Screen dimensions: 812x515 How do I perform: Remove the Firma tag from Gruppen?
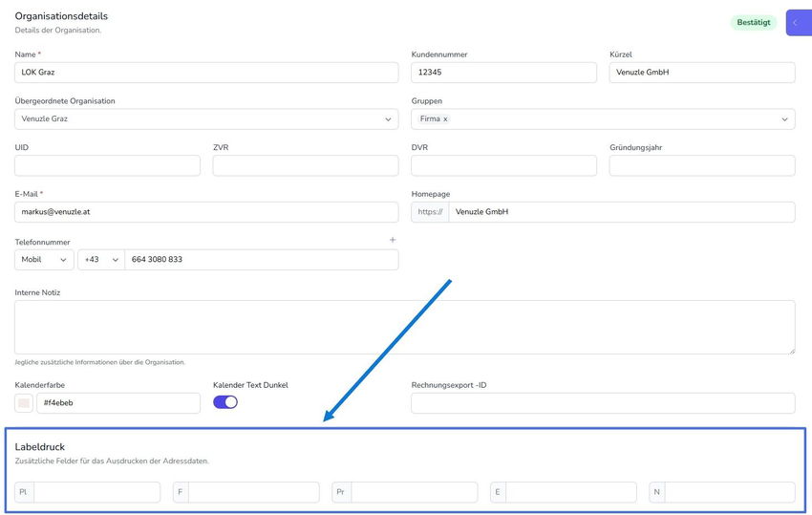click(x=445, y=119)
